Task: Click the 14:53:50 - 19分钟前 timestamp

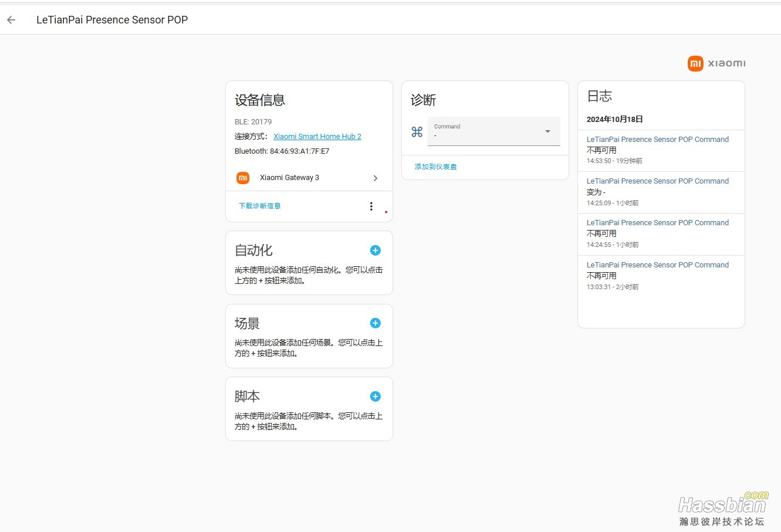Action: tap(614, 161)
